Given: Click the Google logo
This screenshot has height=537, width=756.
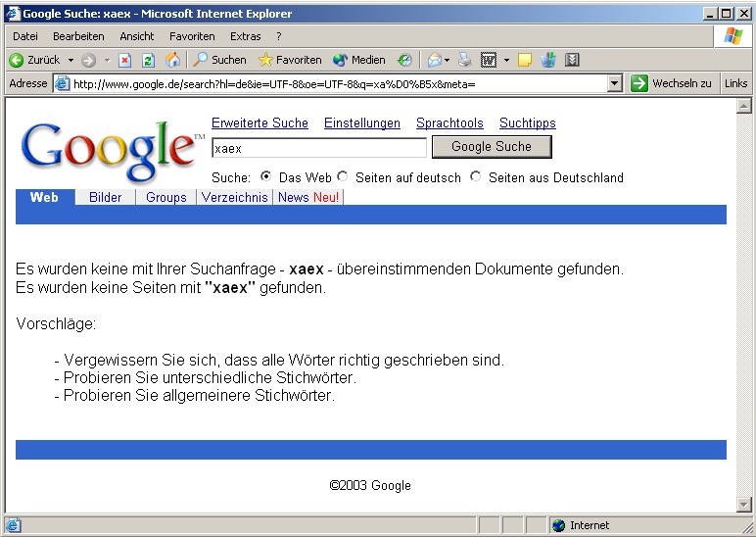Looking at the screenshot, I should pos(112,151).
